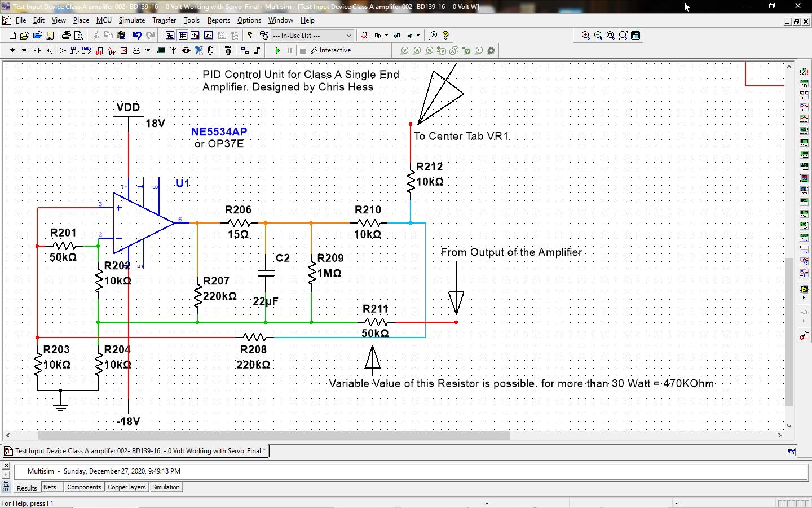Place current probe icon
The width and height of the screenshot is (812, 508).
click(417, 50)
